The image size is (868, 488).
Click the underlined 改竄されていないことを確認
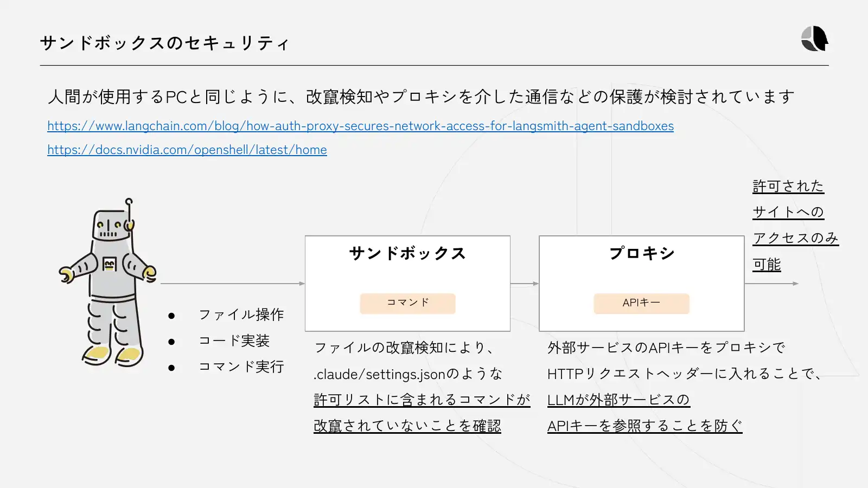[407, 426]
